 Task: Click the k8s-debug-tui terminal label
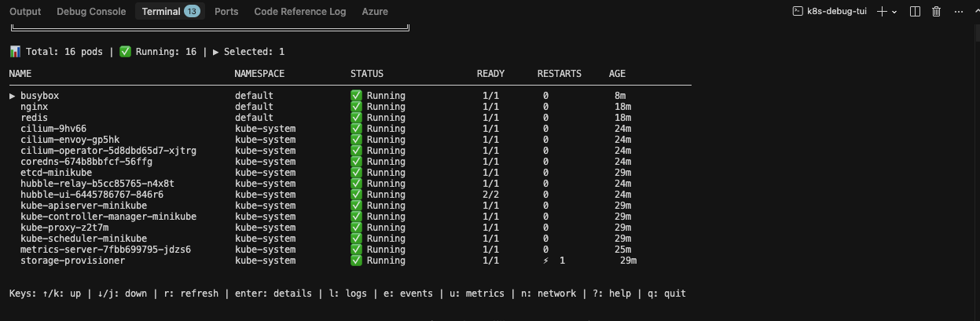coord(837,12)
